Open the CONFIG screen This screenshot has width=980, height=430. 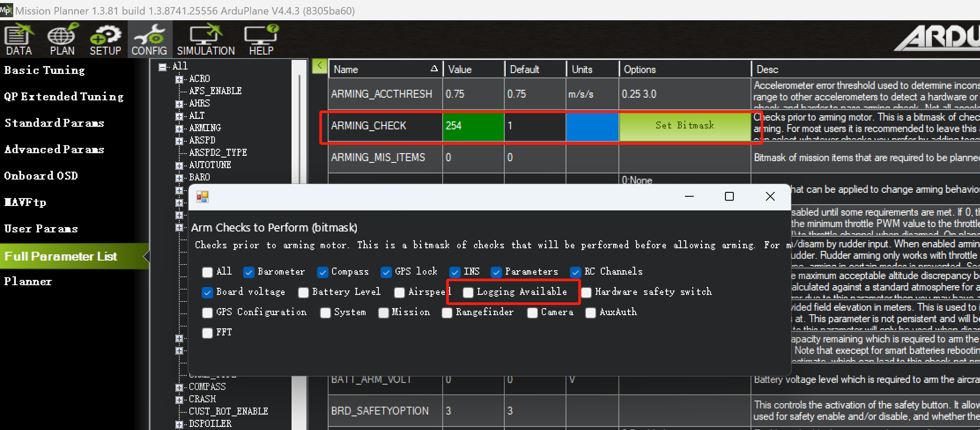tap(149, 40)
